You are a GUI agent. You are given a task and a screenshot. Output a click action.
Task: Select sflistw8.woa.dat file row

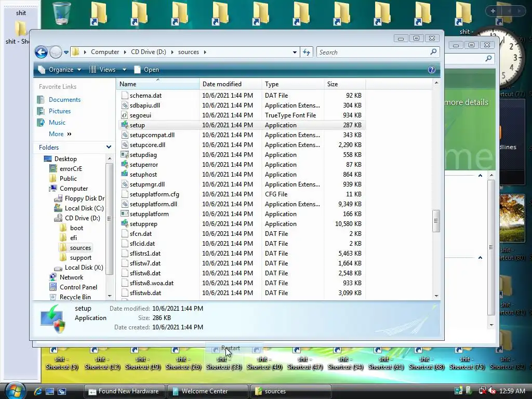(241, 283)
